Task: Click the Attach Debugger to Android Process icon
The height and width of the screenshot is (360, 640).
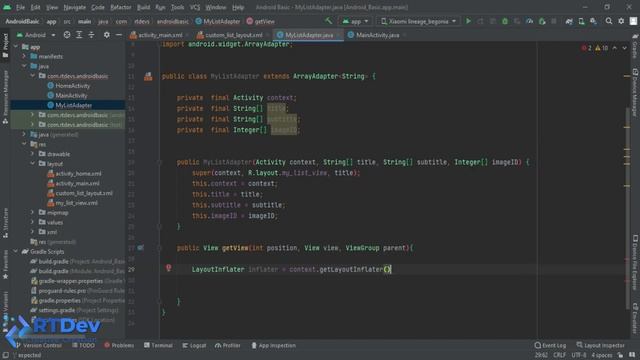Action: (x=542, y=21)
